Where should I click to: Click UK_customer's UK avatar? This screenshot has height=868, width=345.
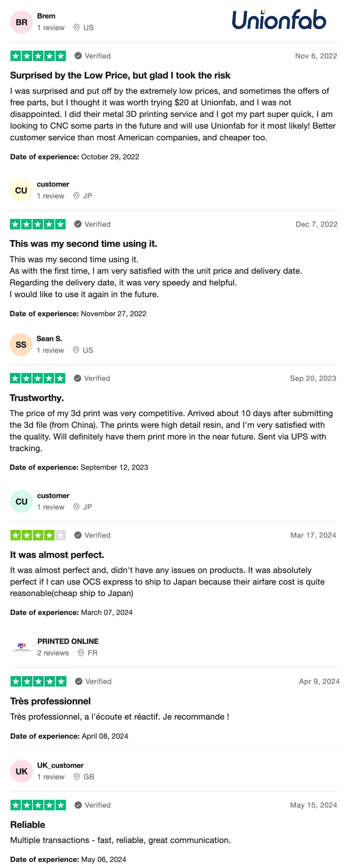coord(21,771)
